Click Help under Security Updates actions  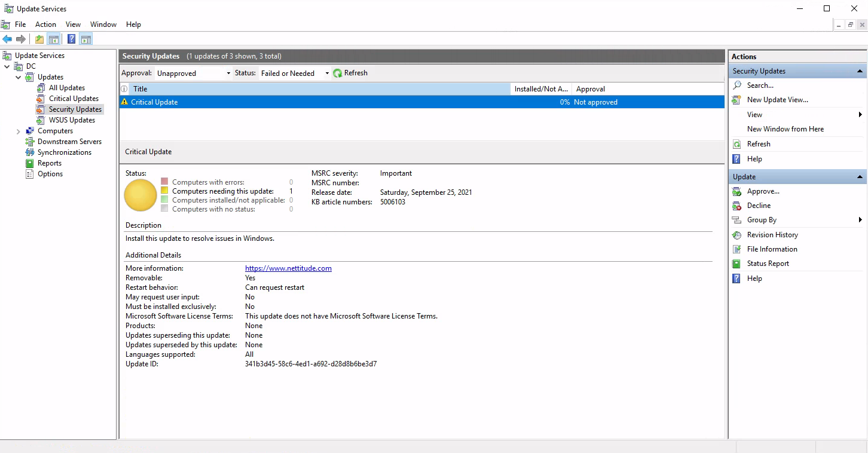[x=754, y=159]
